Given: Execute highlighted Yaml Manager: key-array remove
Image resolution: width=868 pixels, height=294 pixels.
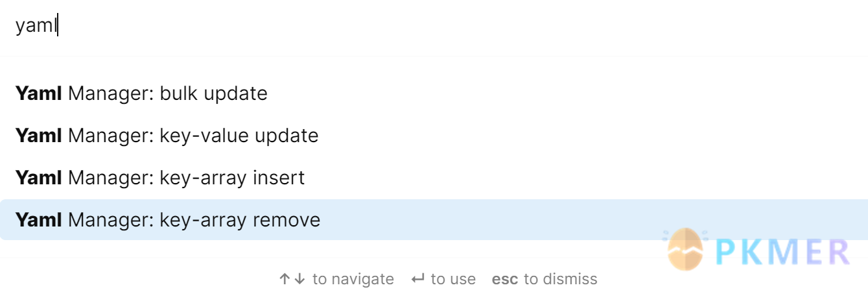Looking at the screenshot, I should coord(434,220).
